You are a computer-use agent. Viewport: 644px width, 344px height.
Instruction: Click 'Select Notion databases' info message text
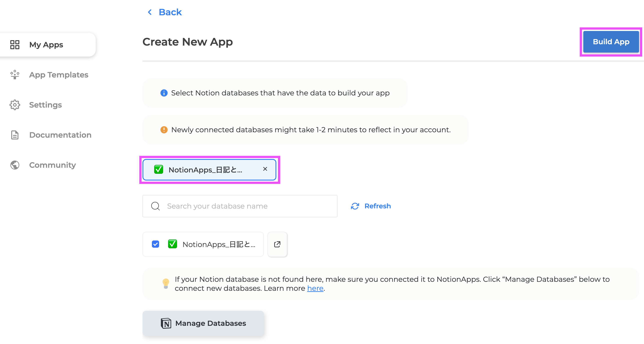pos(280,93)
